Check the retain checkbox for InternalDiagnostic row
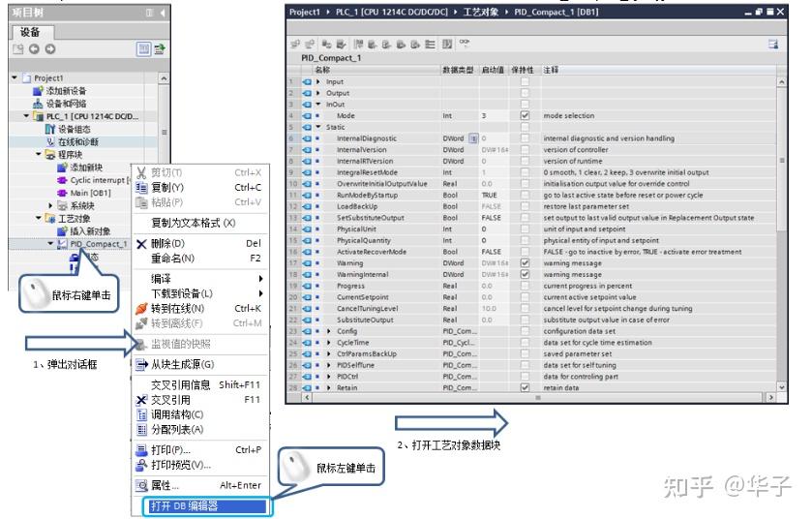 tap(525, 138)
